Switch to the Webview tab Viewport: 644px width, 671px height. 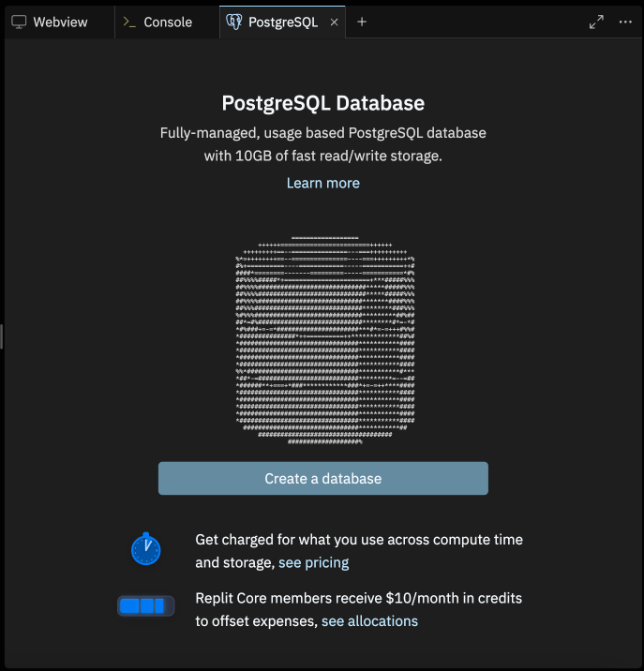pyautogui.click(x=58, y=22)
